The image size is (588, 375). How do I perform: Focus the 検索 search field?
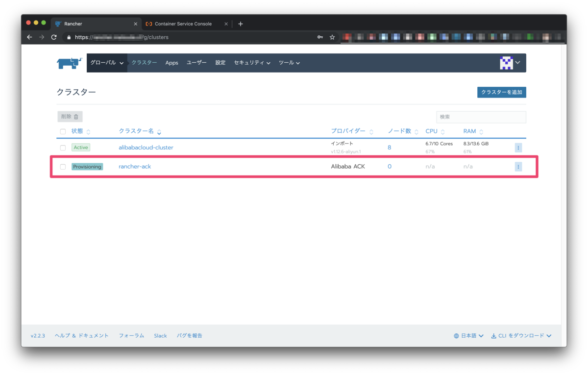click(481, 117)
